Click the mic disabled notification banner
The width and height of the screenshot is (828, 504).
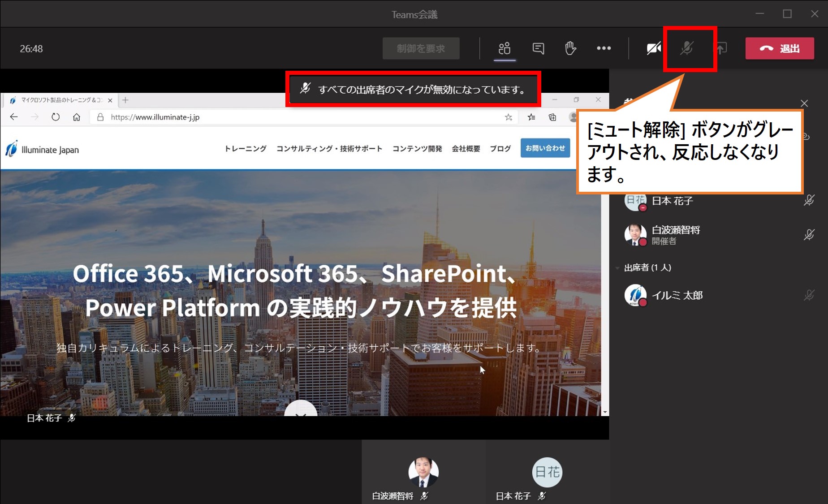(413, 89)
